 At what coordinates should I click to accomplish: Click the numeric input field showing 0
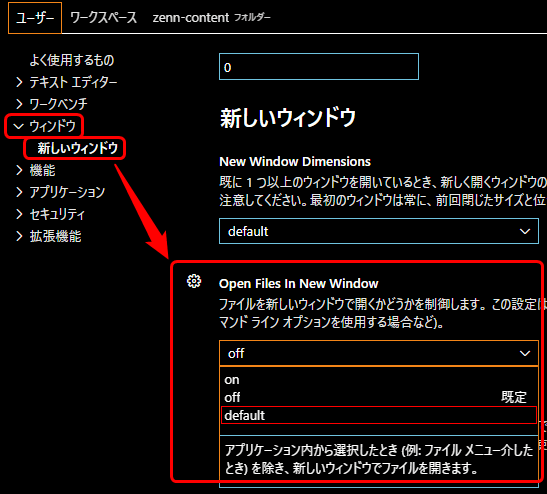[x=319, y=67]
